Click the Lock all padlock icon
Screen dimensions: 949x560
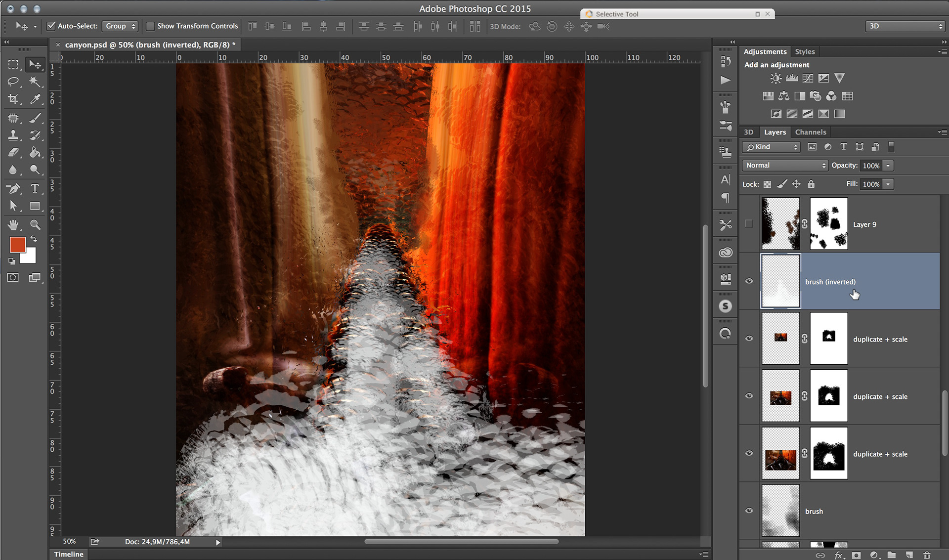(811, 184)
